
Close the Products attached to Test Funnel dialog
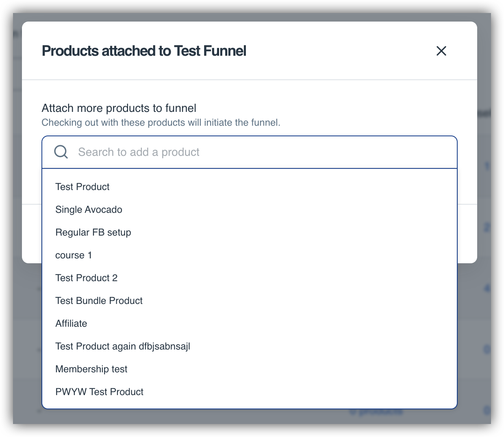441,51
